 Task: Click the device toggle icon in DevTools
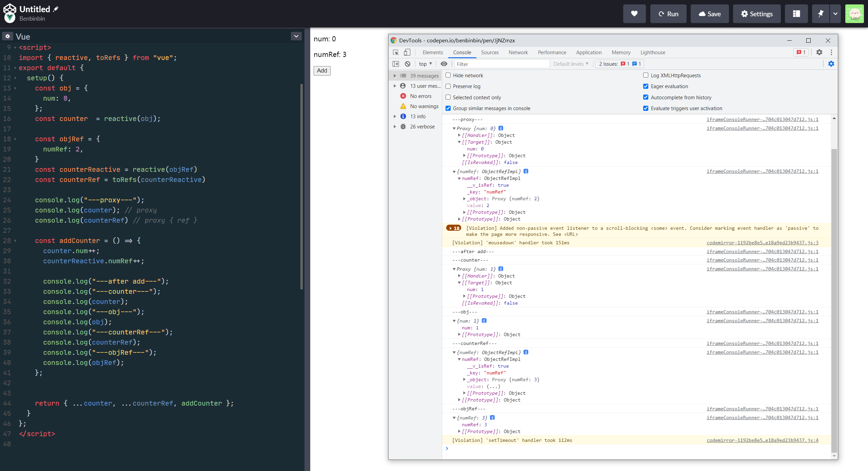pyautogui.click(x=407, y=52)
